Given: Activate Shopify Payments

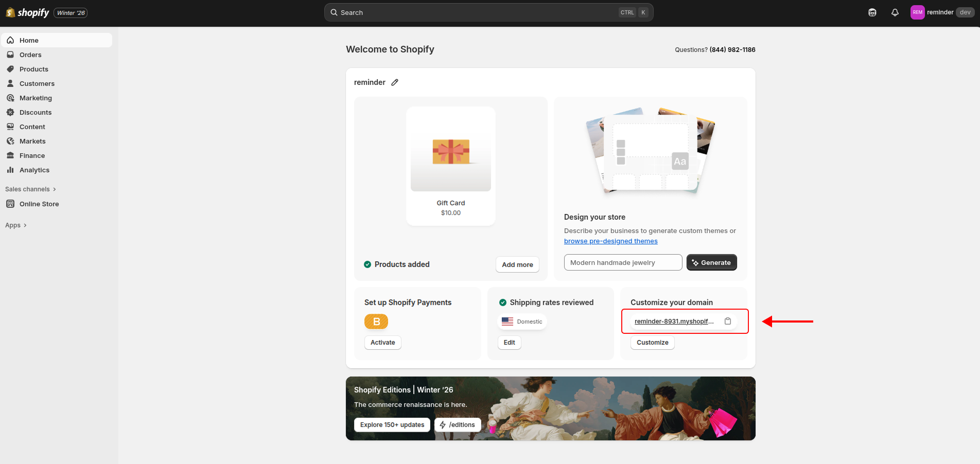Looking at the screenshot, I should coord(382,343).
